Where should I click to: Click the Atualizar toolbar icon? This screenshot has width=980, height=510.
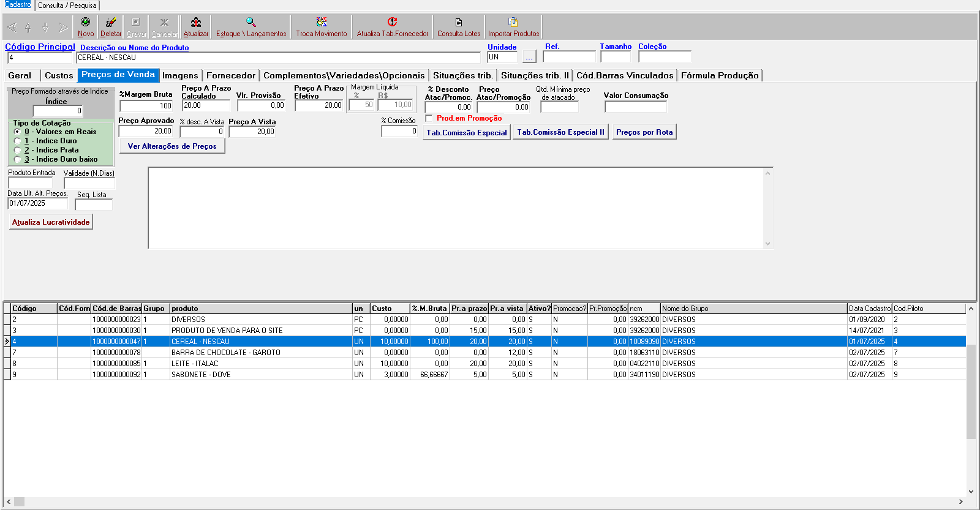pos(195,23)
